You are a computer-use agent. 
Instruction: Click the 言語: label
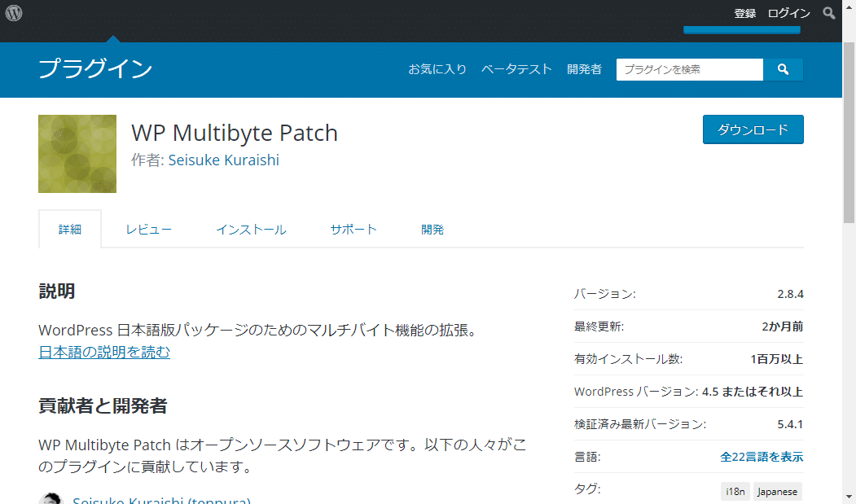[587, 457]
